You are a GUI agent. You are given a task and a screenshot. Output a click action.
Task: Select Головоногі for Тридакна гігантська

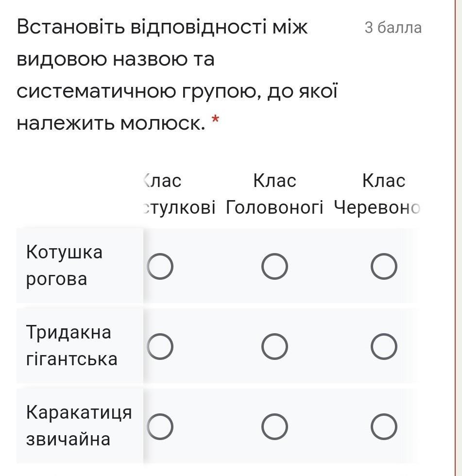(x=274, y=346)
